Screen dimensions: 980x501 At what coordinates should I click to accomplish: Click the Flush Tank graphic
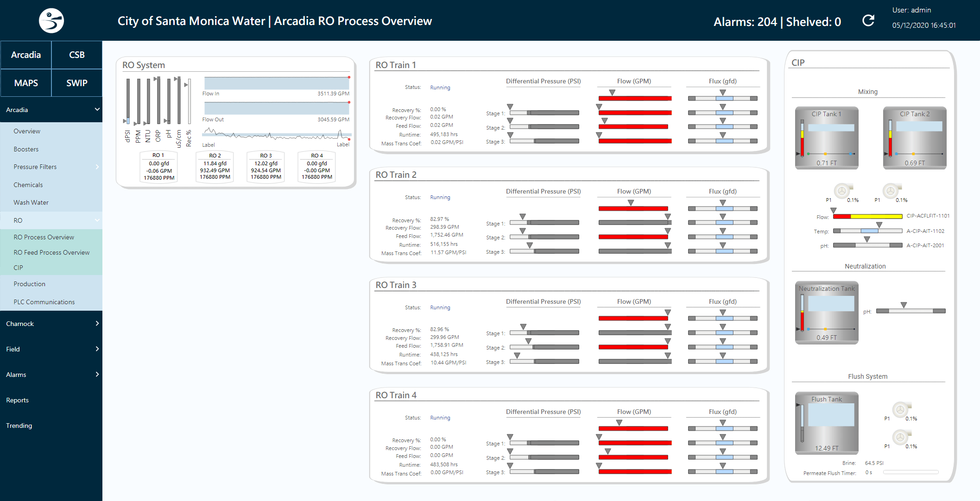click(827, 423)
